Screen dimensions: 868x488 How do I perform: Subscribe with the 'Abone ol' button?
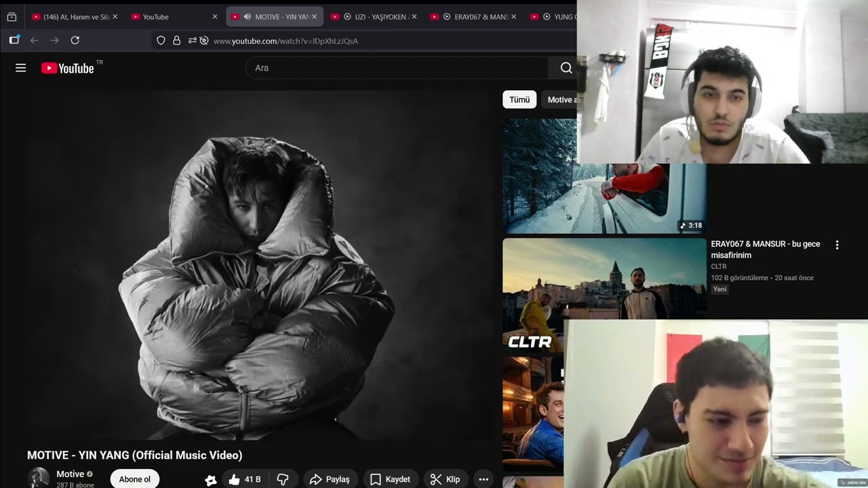point(134,479)
